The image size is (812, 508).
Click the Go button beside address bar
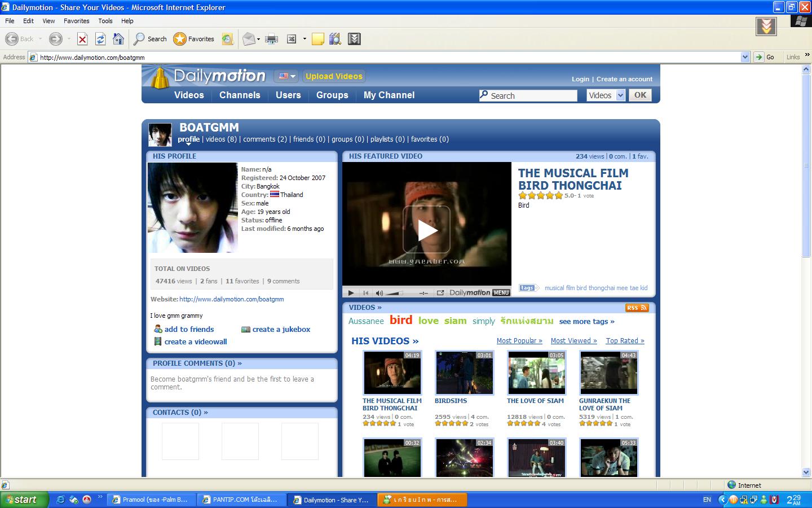765,57
